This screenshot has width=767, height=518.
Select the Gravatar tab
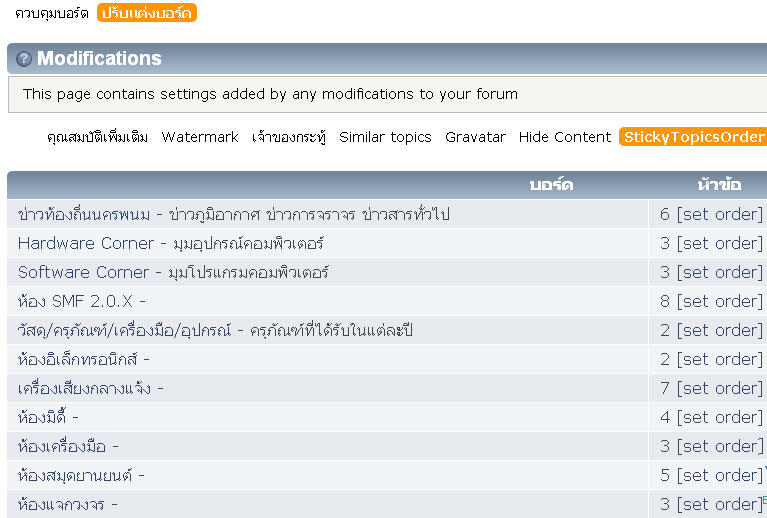coord(475,137)
